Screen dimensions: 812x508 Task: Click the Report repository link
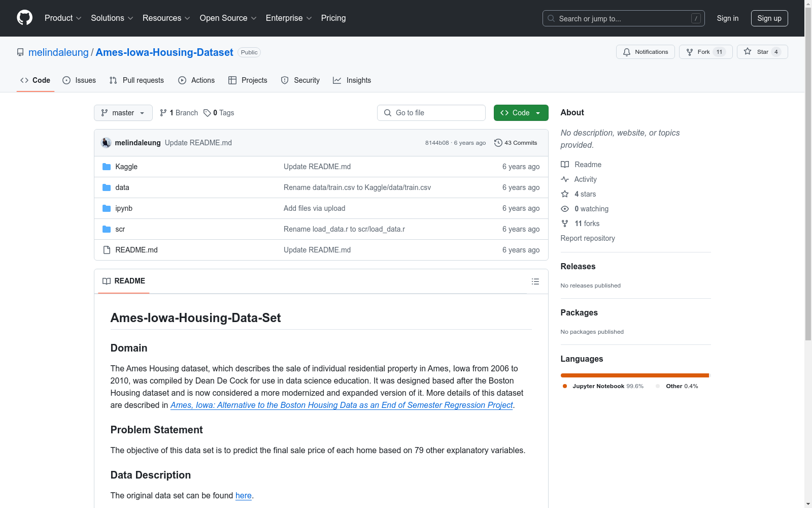click(x=588, y=238)
